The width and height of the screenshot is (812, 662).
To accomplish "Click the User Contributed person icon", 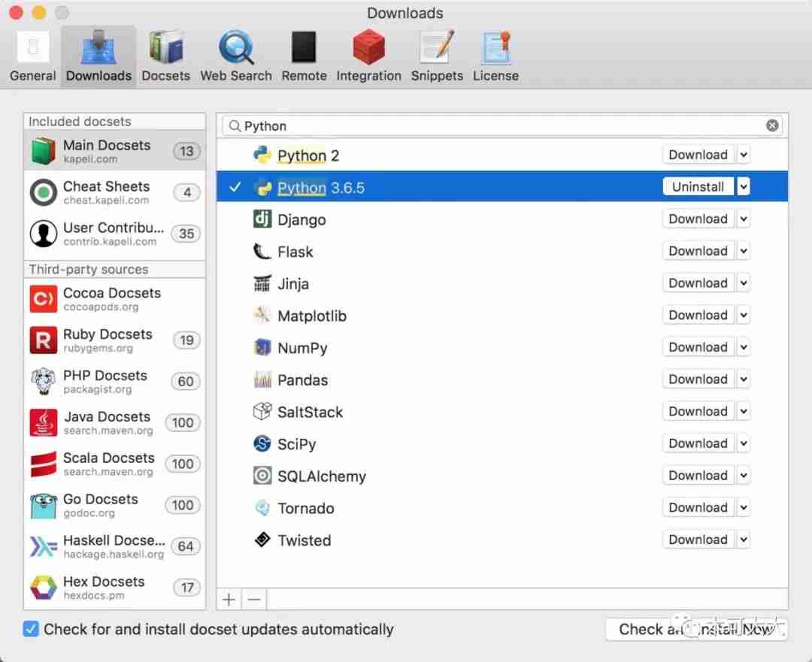I will tap(43, 234).
